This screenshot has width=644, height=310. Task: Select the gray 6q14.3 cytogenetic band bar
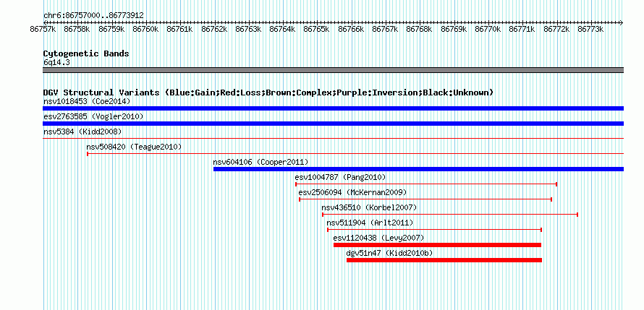pos(333,70)
